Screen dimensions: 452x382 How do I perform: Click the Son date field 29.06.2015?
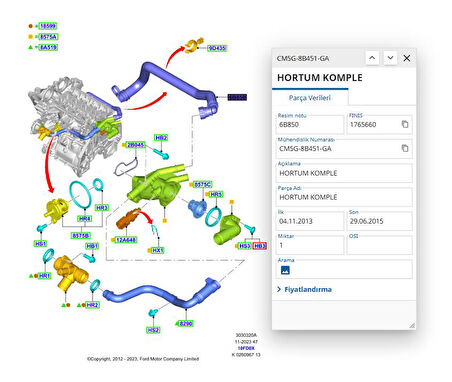coord(380,221)
